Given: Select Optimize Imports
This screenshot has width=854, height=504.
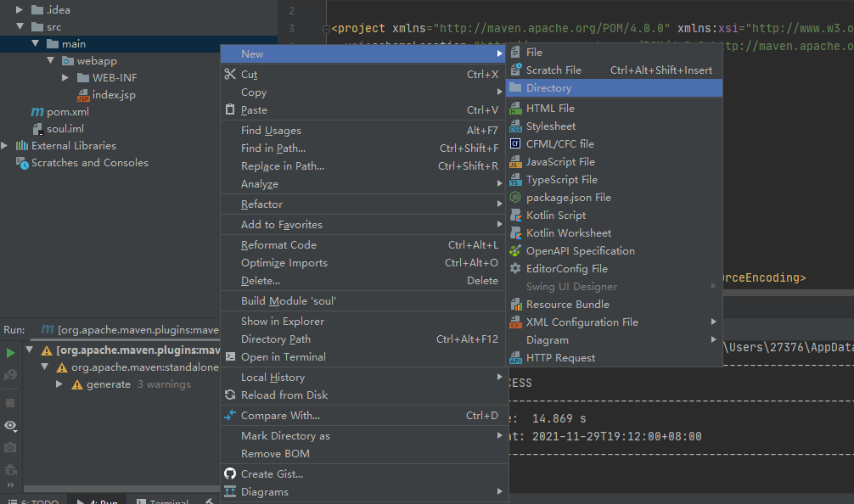Looking at the screenshot, I should (x=364, y=263).
